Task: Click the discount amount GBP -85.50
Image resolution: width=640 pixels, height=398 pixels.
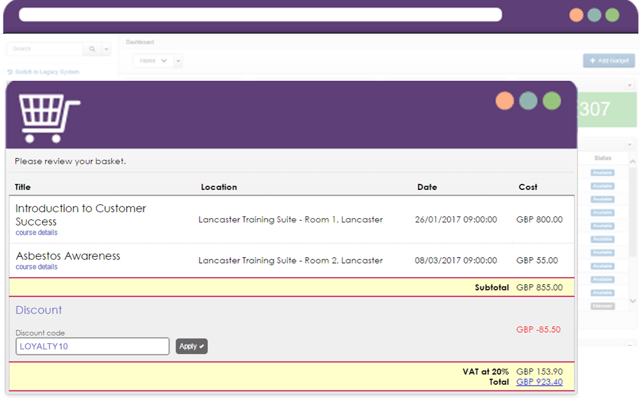Action: tap(538, 329)
